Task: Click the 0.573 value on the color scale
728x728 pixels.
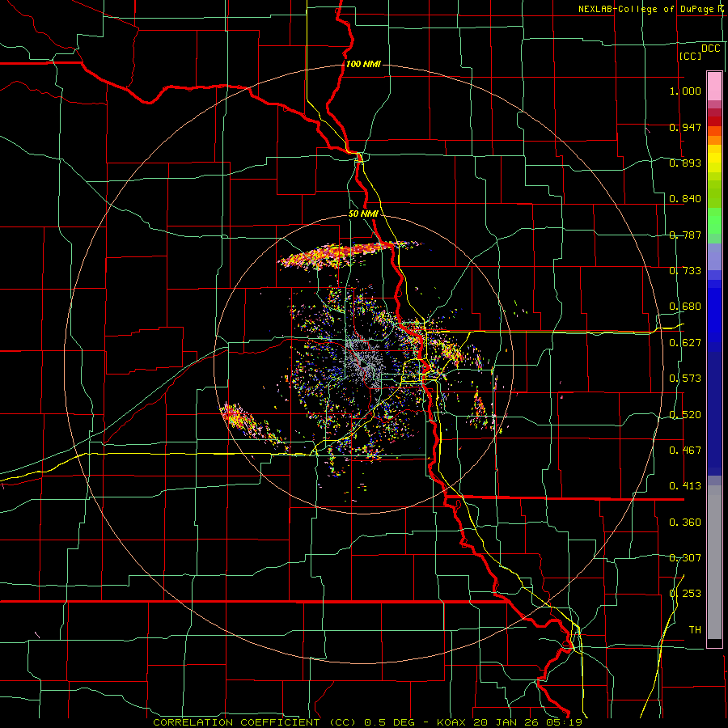Action: [685, 379]
